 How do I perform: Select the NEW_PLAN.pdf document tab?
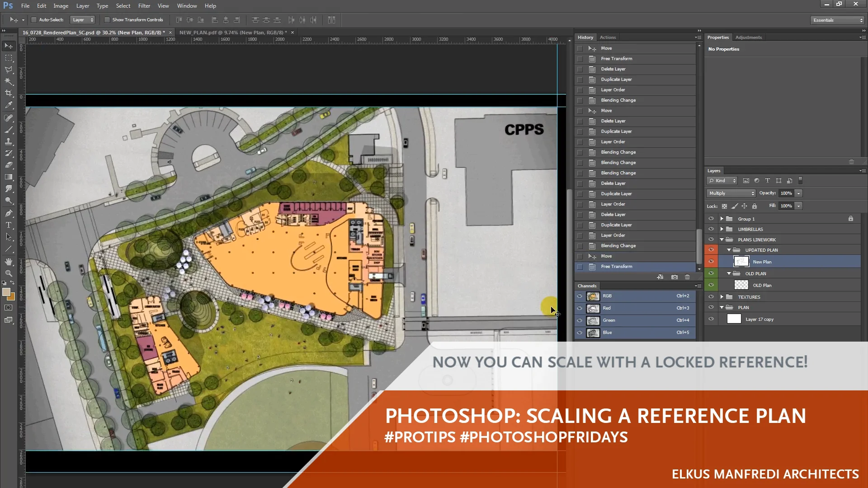coord(232,33)
